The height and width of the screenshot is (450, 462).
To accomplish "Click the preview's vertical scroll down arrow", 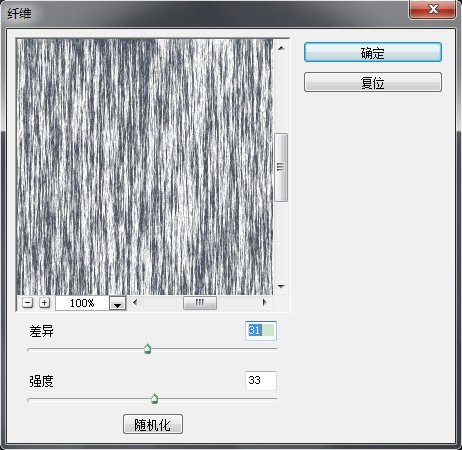I will [x=281, y=286].
